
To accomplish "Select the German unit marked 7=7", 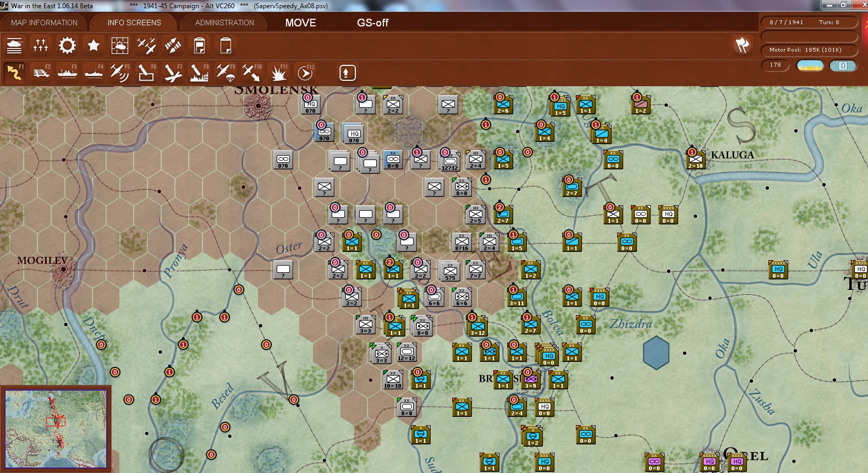I will click(476, 269).
